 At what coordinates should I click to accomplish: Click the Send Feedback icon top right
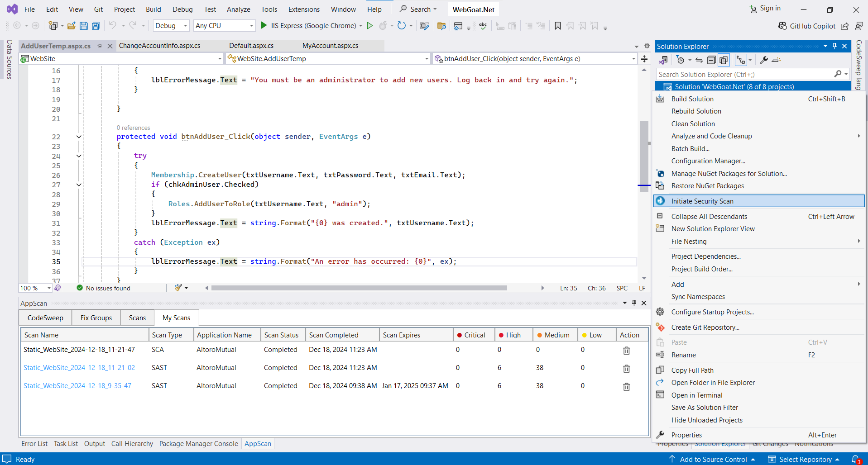[858, 26]
